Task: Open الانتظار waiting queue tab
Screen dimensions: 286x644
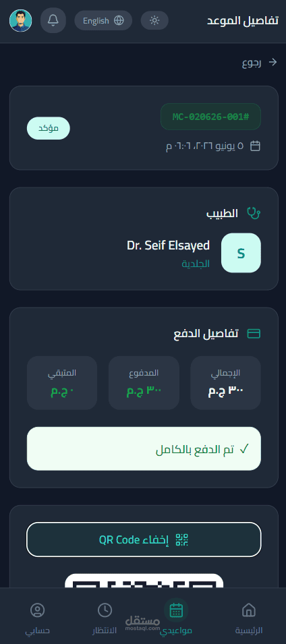Action: [x=105, y=618]
